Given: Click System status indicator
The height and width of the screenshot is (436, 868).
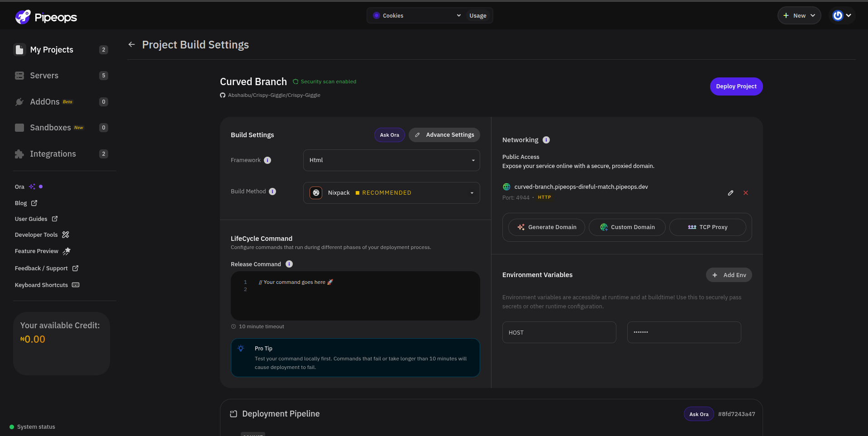Looking at the screenshot, I should (32, 426).
